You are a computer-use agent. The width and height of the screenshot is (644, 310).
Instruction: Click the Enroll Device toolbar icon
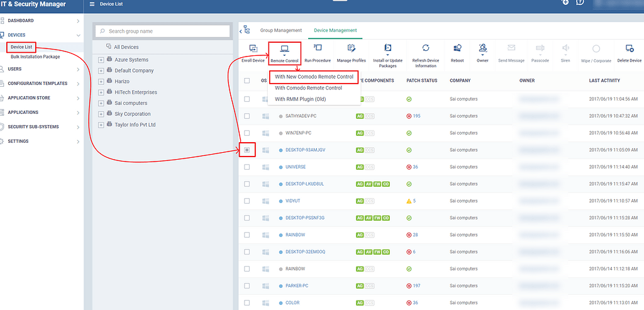tap(253, 48)
